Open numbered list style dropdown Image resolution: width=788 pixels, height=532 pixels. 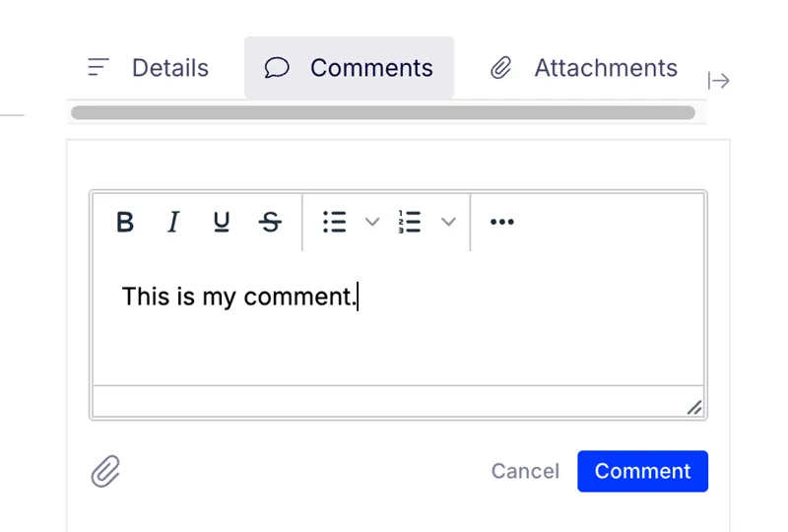(x=448, y=222)
